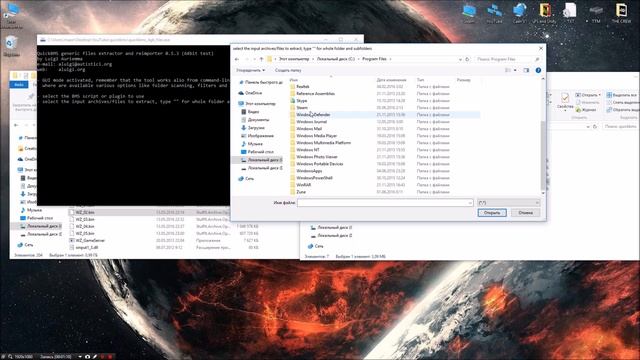Open Файл tab in left Explorer window
640x360 pixels.
tap(19, 84)
